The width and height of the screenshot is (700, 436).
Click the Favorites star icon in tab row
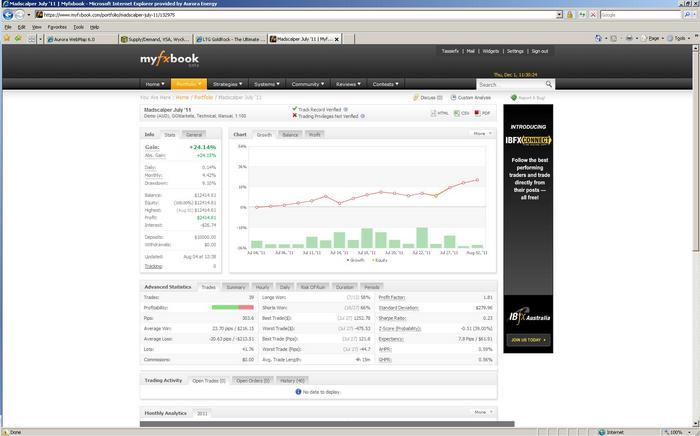[x=7, y=38]
